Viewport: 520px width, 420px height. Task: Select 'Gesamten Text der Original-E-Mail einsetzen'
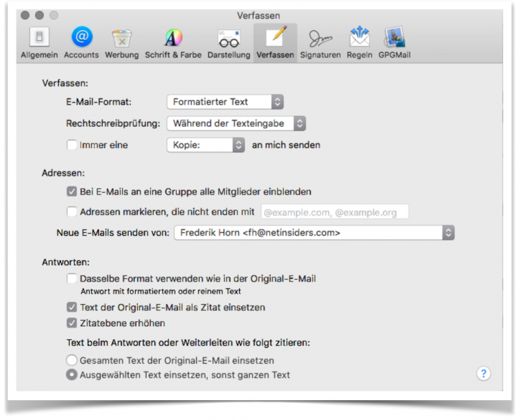[72, 360]
